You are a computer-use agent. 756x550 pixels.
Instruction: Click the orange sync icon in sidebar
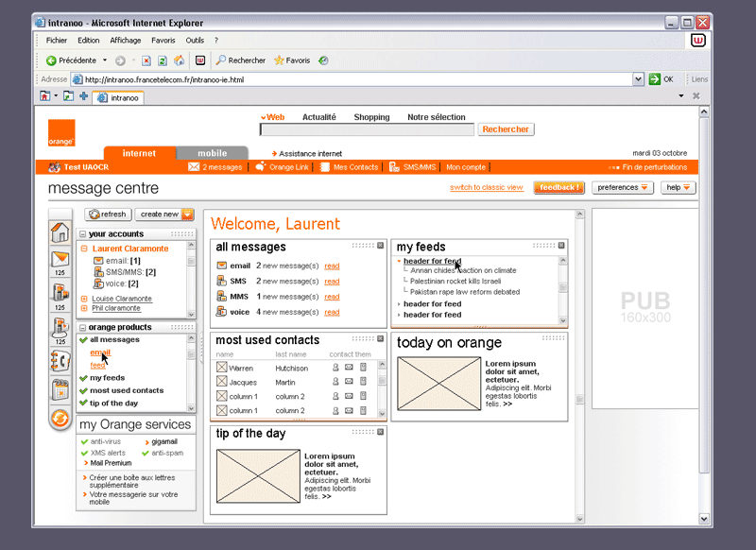tap(60, 418)
